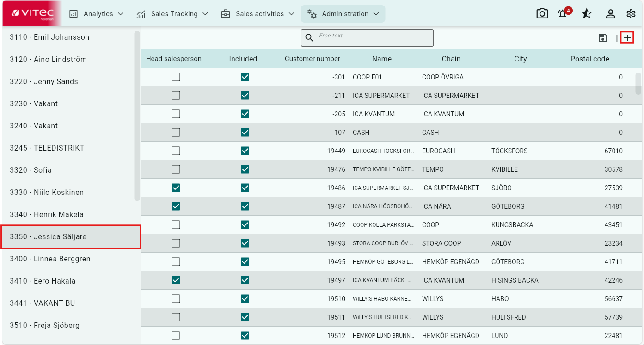Screen dimensions: 644x345
Task: Uncheck Head salesperson for customer 19497
Action: point(176,280)
